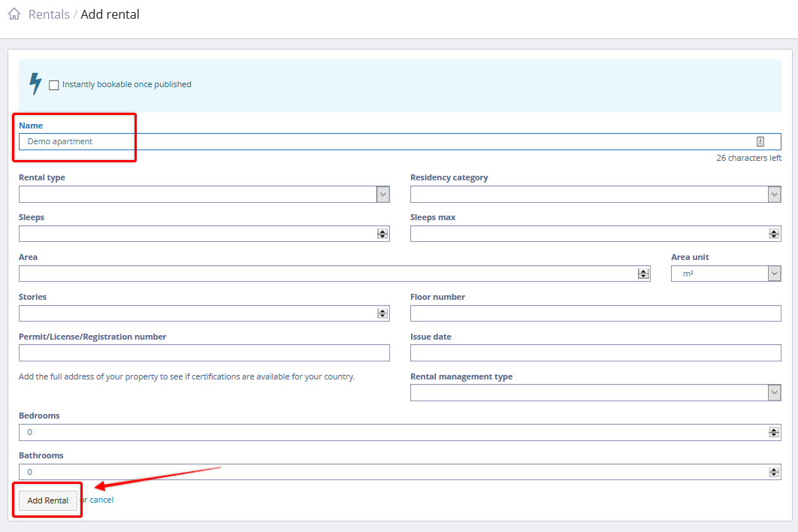Focus the Floor number input

595,313
